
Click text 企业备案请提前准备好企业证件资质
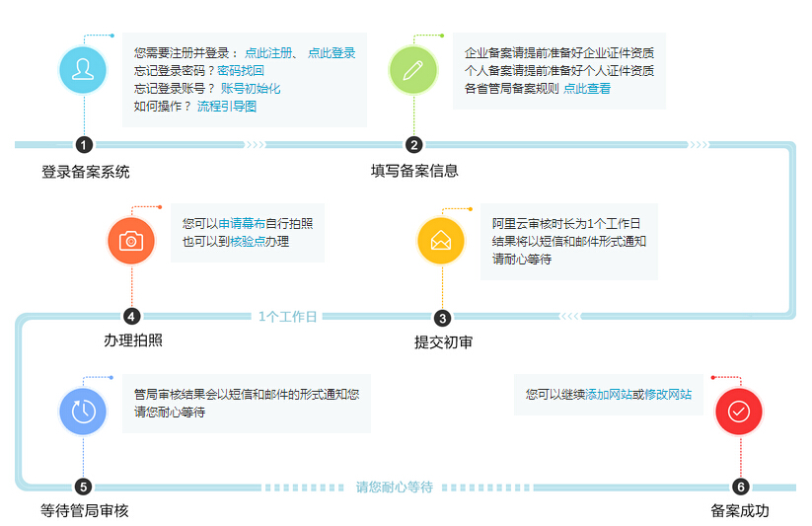(x=559, y=53)
